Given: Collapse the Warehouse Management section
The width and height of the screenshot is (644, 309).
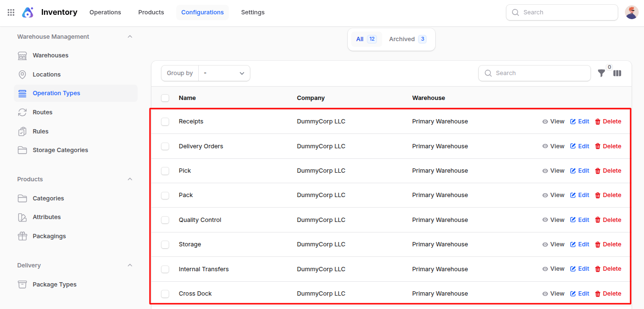Looking at the screenshot, I should (130, 37).
